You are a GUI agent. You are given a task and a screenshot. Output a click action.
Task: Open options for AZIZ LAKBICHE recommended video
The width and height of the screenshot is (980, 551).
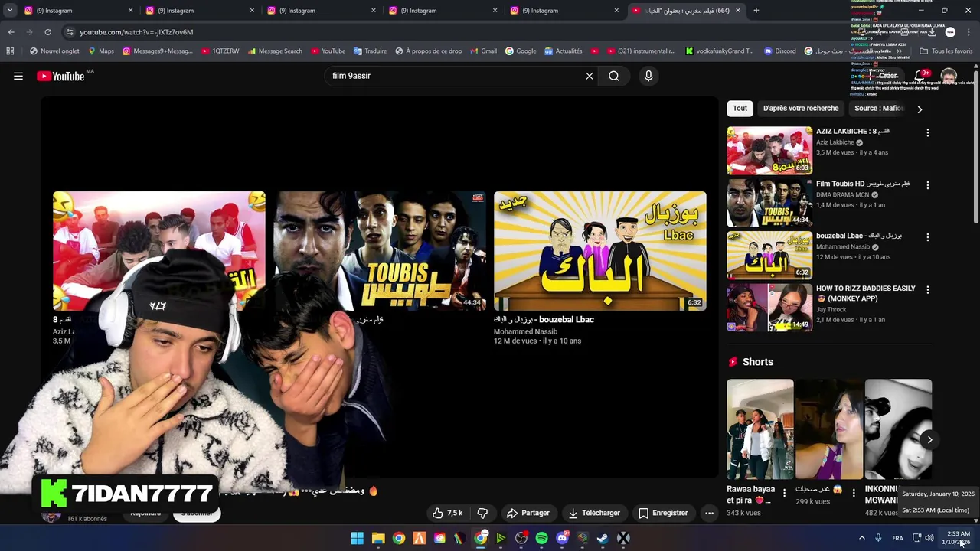click(928, 132)
